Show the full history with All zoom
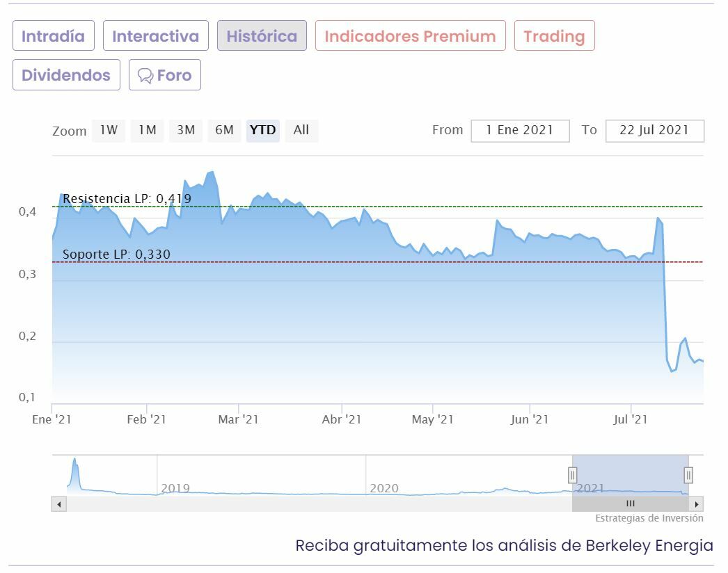 (301, 130)
